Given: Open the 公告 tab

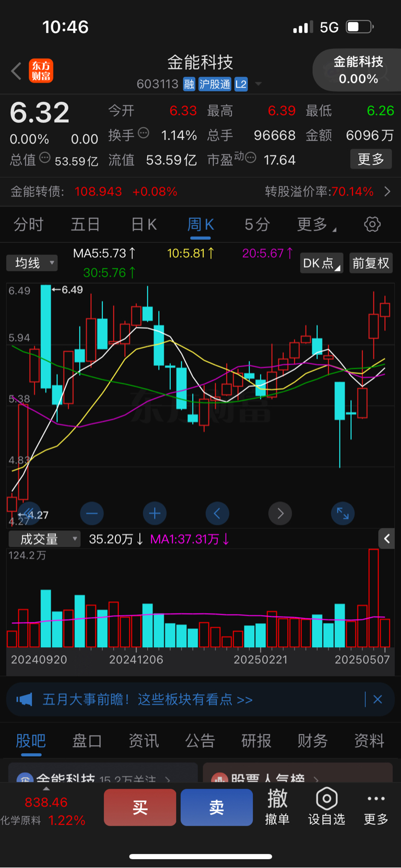Looking at the screenshot, I should click(200, 741).
